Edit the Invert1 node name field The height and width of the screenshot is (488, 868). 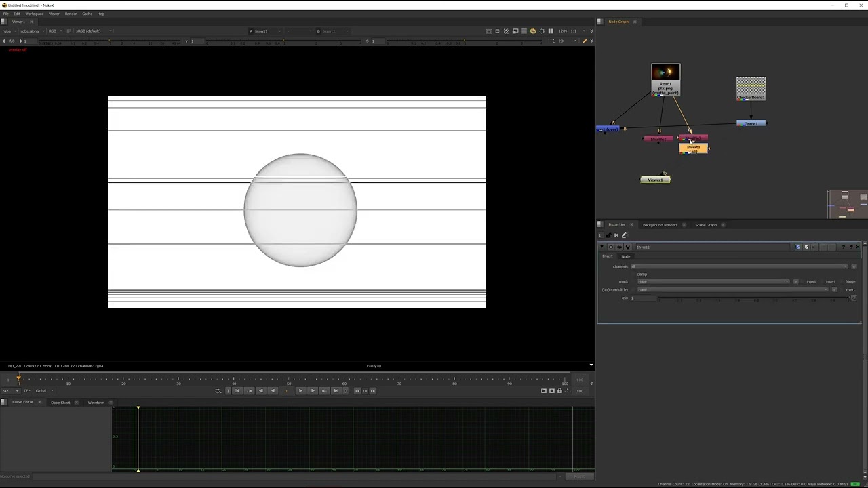click(x=713, y=247)
